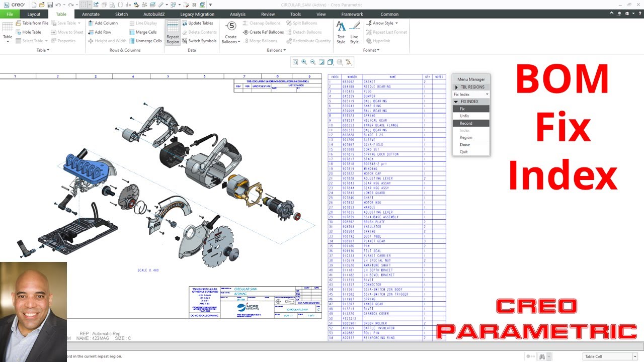Viewport: 644px width, 362px height.
Task: Click the Zoom Out magnifier icon
Action: (312, 62)
